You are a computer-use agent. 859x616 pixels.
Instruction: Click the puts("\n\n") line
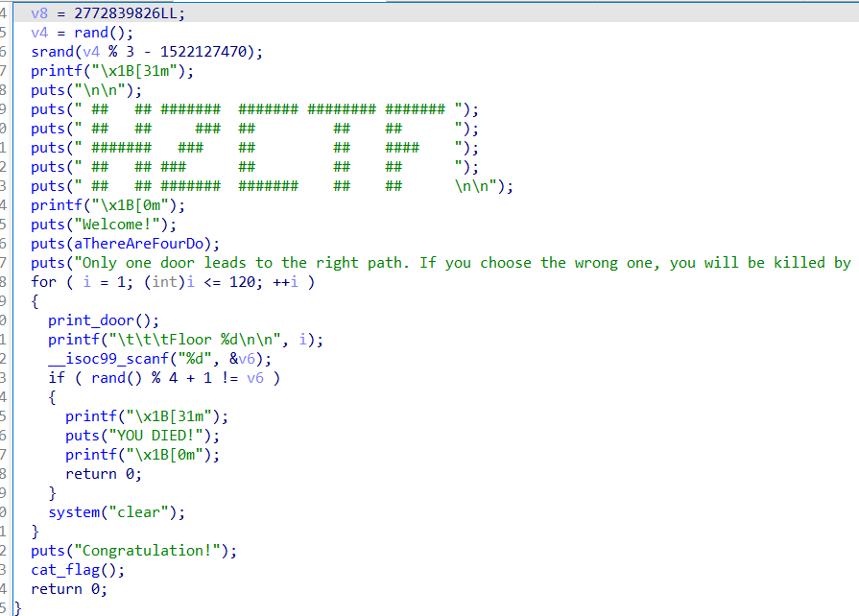tap(86, 90)
